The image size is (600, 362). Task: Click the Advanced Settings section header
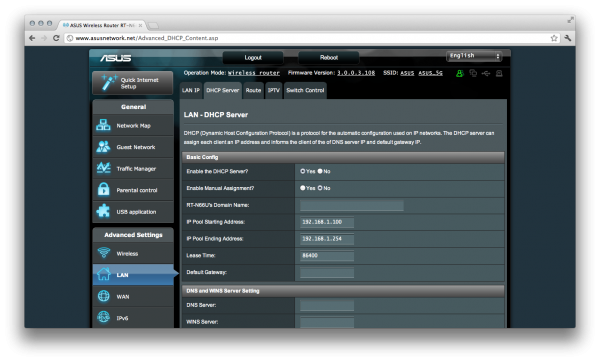coord(133,235)
